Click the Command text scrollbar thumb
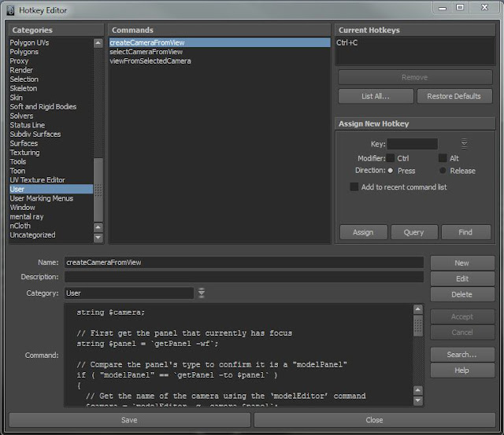 tap(417, 326)
